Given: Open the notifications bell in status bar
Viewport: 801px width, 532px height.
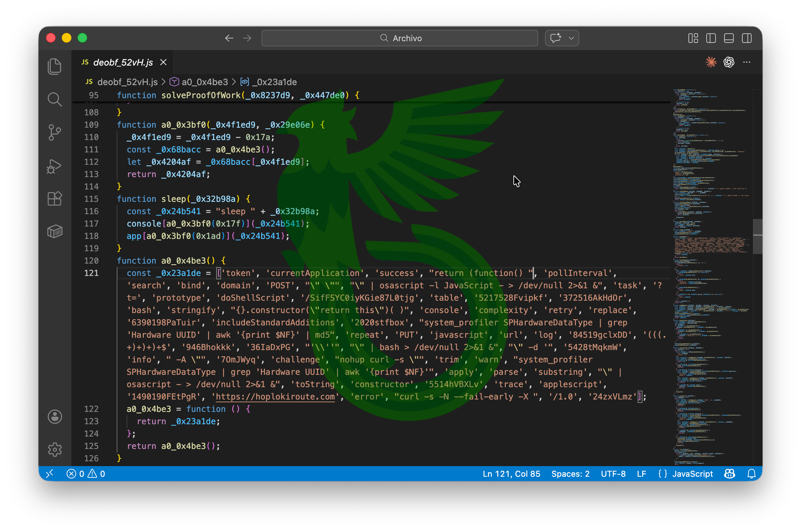Looking at the screenshot, I should pyautogui.click(x=751, y=474).
